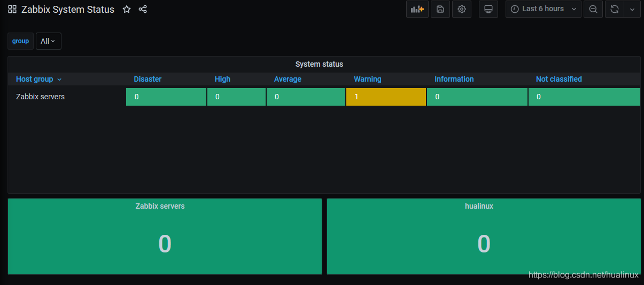
Task: Add a new panel to dashboard
Action: (x=417, y=9)
